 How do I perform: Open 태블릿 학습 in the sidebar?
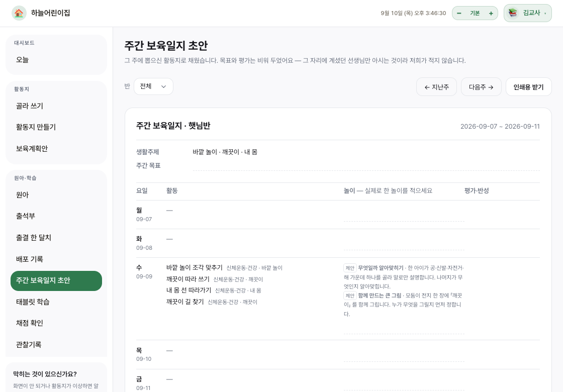(56, 302)
